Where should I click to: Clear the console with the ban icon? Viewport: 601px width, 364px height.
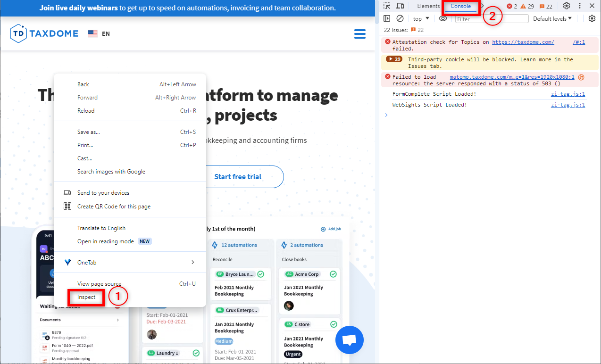click(x=400, y=19)
